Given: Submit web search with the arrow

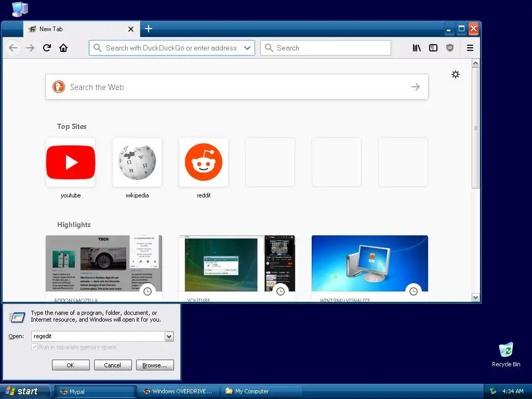Looking at the screenshot, I should pyautogui.click(x=416, y=87).
